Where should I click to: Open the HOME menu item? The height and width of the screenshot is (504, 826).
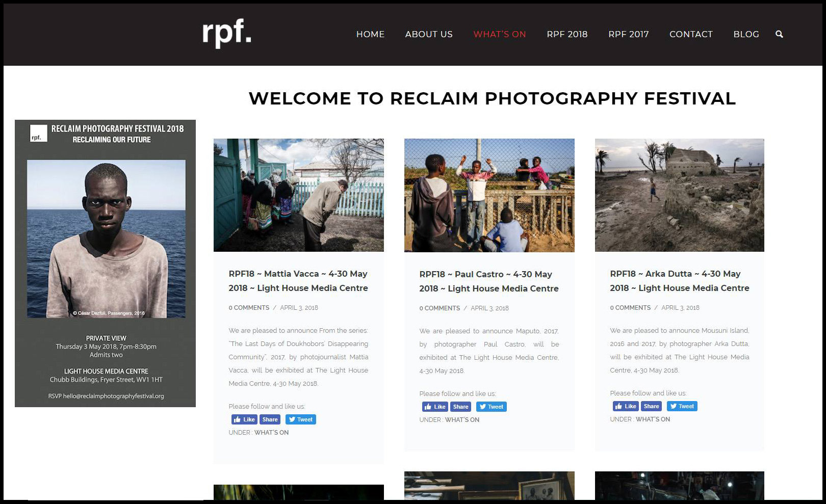tap(370, 34)
